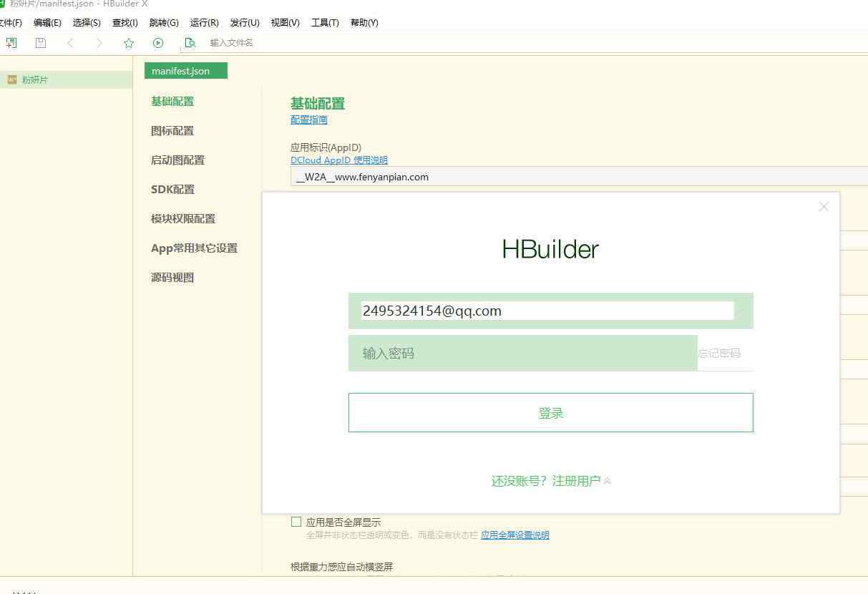Viewport: 868px width, 594px height.
Task: Select App常用其它设置 in the side navigation
Action: pyautogui.click(x=194, y=248)
